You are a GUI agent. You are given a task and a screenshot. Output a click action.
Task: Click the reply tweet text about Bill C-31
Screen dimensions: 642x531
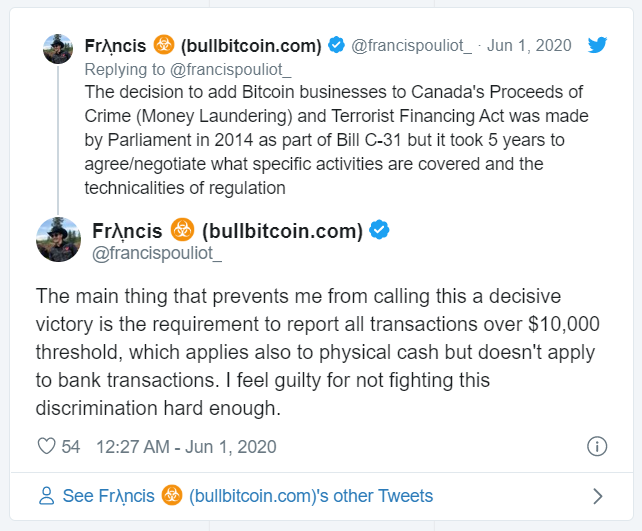point(320,140)
